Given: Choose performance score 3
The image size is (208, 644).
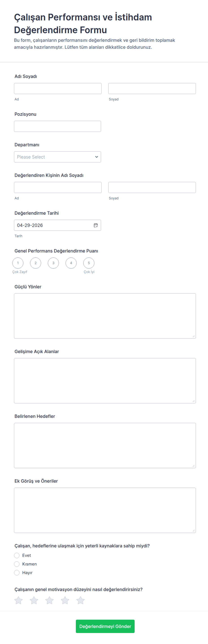Looking at the screenshot, I should 53,263.
